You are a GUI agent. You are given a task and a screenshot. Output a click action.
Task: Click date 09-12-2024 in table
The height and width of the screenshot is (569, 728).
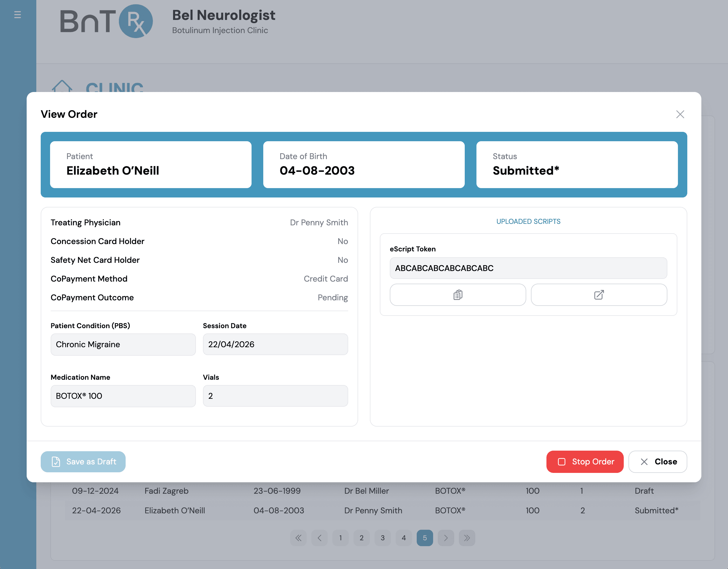click(x=95, y=491)
